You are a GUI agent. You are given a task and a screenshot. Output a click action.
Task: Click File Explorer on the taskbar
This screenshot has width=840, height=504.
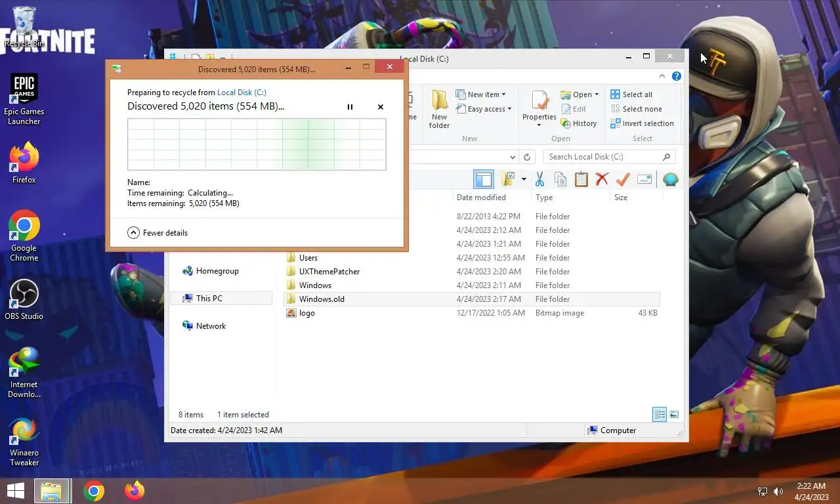pyautogui.click(x=52, y=491)
